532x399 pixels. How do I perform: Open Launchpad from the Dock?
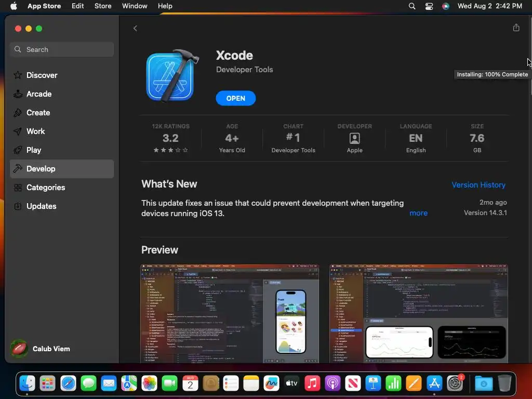(47, 383)
